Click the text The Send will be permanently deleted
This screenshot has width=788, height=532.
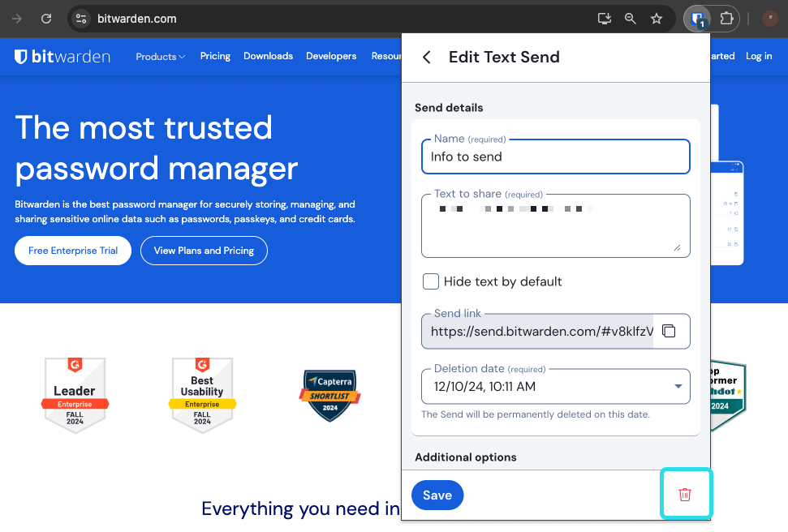(536, 414)
